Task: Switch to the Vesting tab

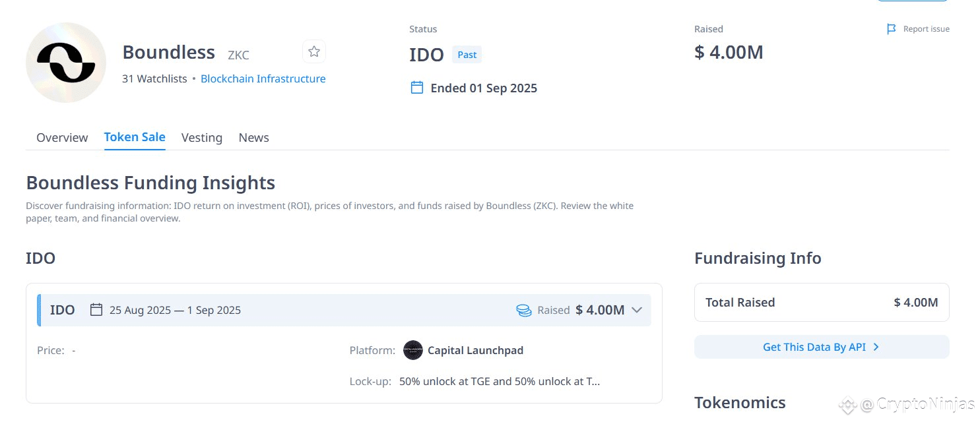Action: point(202,137)
